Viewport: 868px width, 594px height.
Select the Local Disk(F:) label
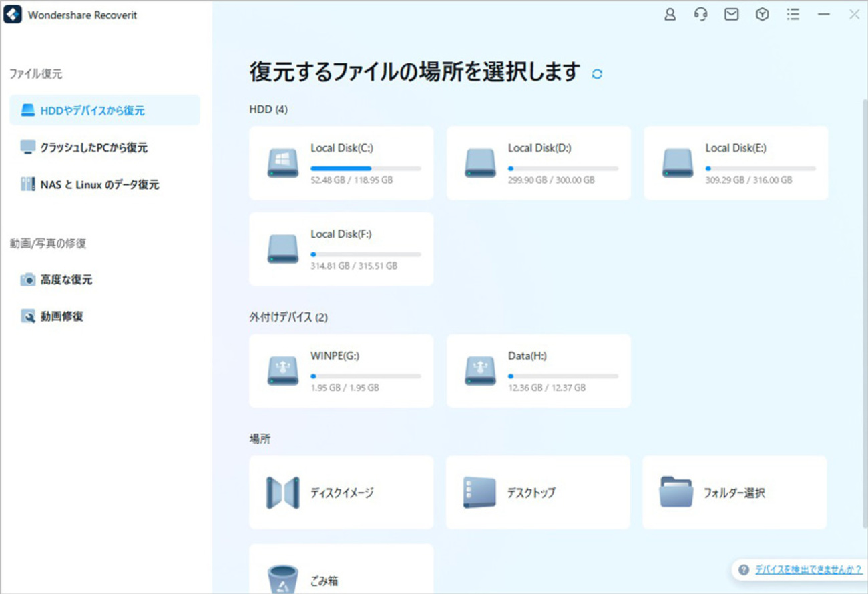point(341,234)
